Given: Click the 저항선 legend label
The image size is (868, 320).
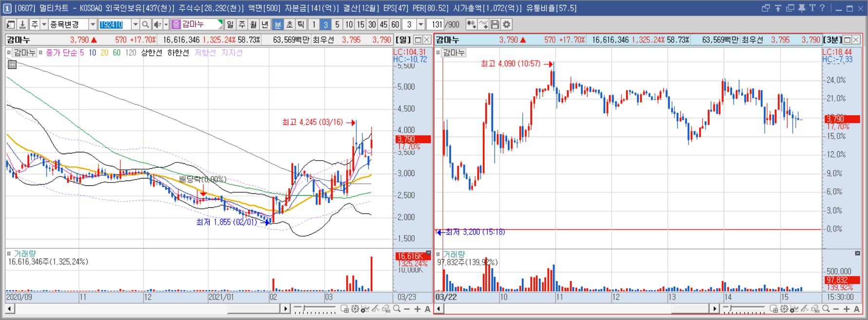Looking at the screenshot, I should coord(205,53).
